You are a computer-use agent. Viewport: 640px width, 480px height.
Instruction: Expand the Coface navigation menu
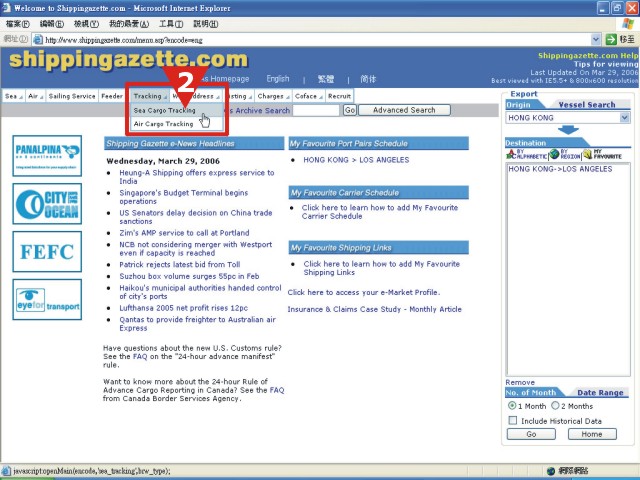[308, 96]
